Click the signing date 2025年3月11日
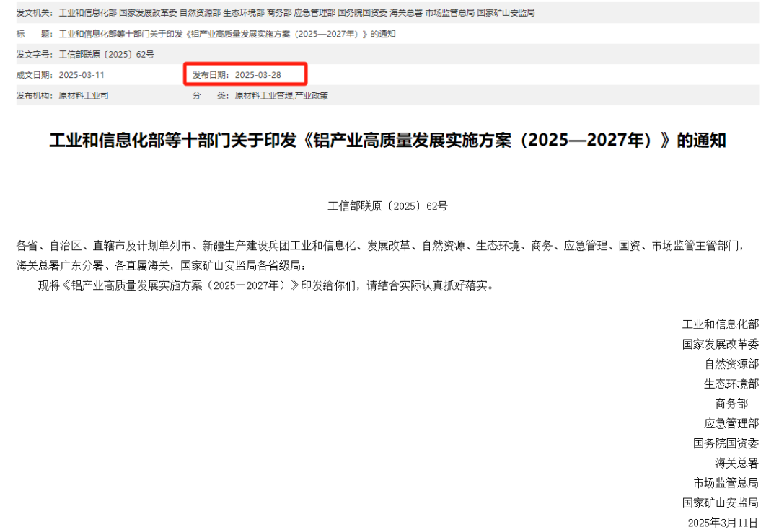This screenshot has width=779, height=532. coord(723,523)
